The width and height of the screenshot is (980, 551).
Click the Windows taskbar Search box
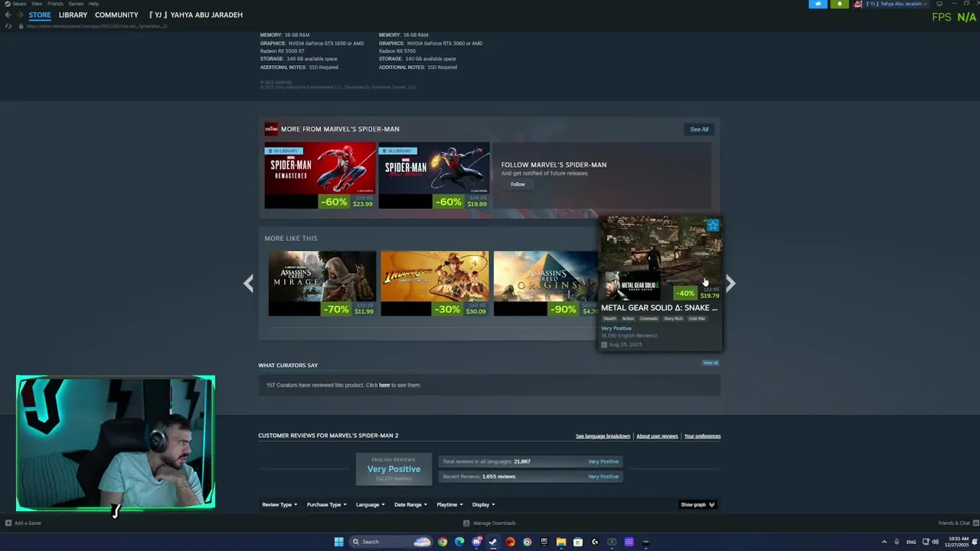(391, 542)
